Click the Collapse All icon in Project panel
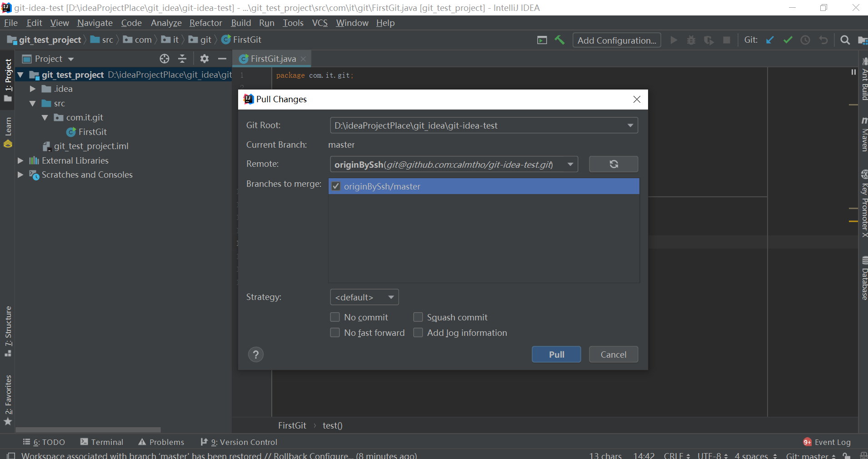The height and width of the screenshot is (459, 868). [182, 59]
